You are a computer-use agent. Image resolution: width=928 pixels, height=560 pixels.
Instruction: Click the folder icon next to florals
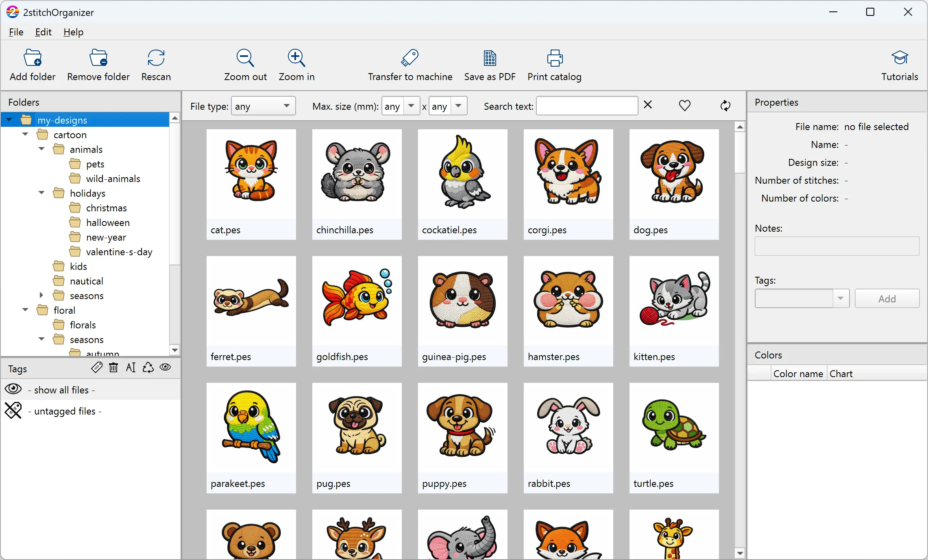click(59, 325)
